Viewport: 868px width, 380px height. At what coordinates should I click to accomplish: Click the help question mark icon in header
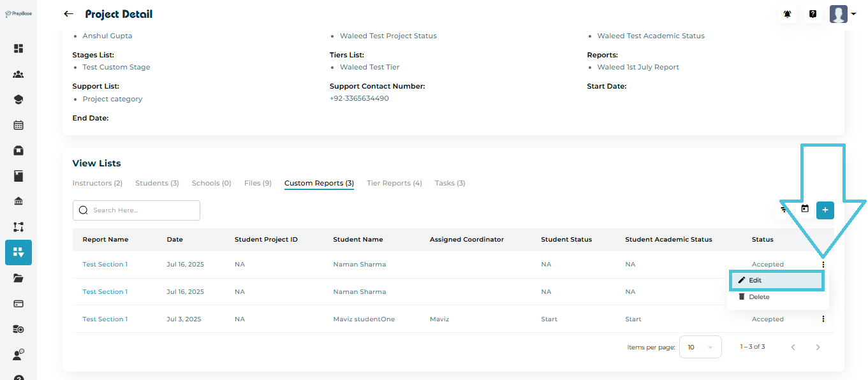(x=813, y=14)
